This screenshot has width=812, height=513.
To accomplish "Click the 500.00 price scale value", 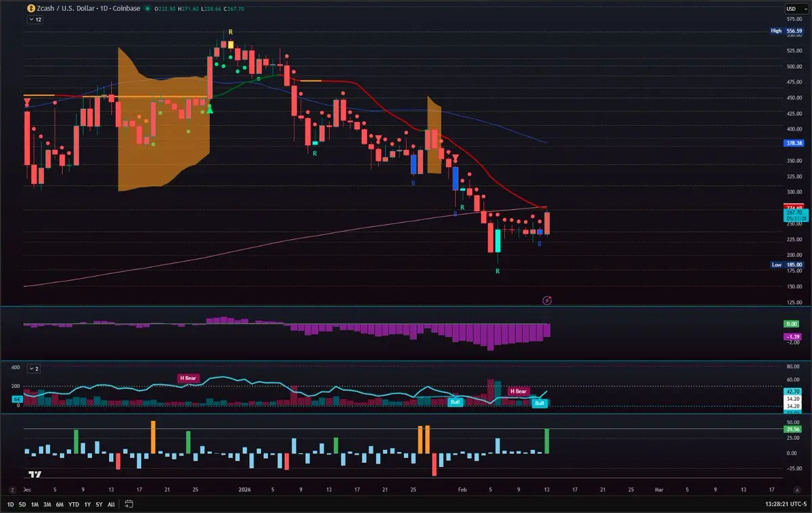I will point(794,66).
